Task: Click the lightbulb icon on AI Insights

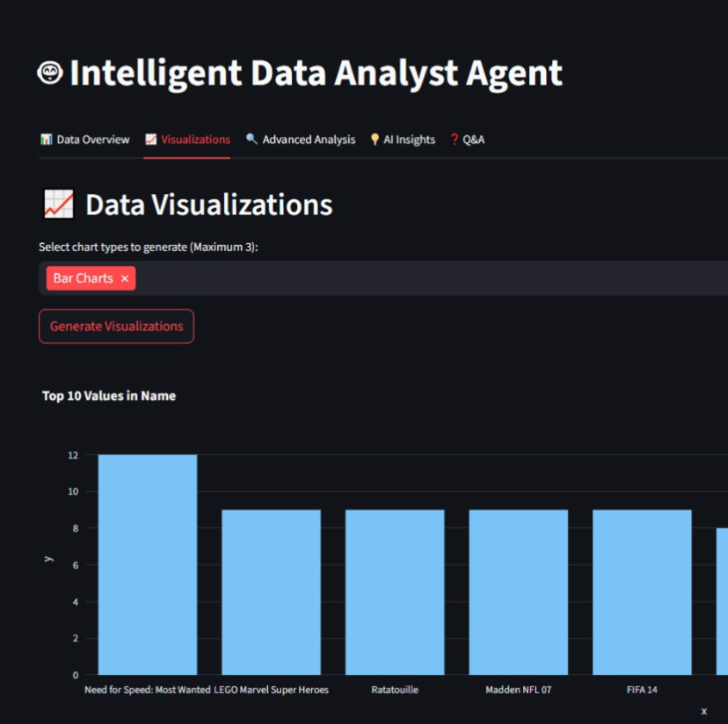Action: (x=375, y=140)
